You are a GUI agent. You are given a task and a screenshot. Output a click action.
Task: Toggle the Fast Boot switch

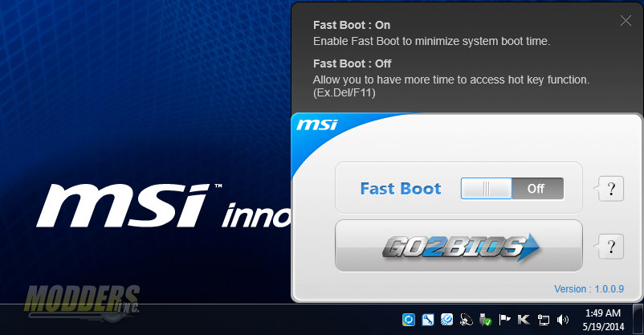512,189
